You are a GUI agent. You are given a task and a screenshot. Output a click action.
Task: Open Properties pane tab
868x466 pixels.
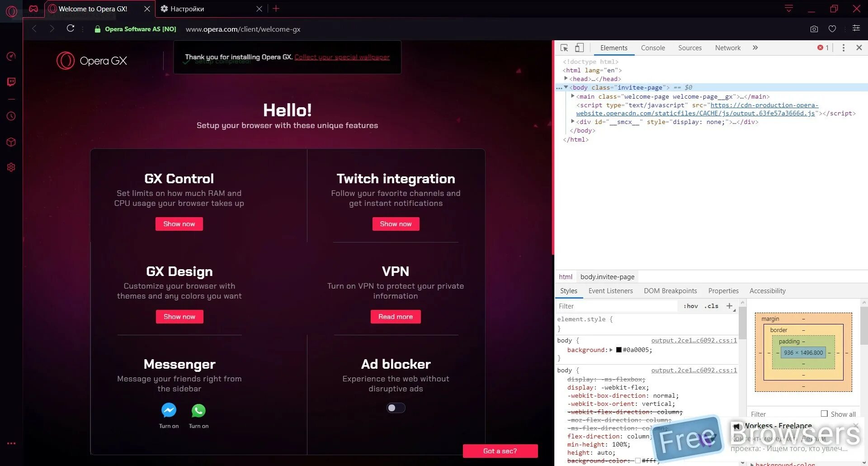[723, 290]
